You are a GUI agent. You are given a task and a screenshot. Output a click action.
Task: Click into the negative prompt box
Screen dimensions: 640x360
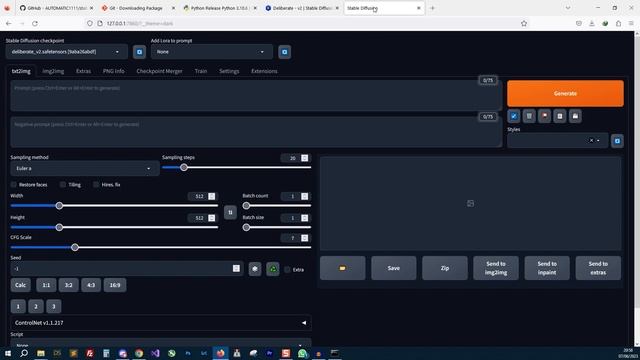(256, 132)
